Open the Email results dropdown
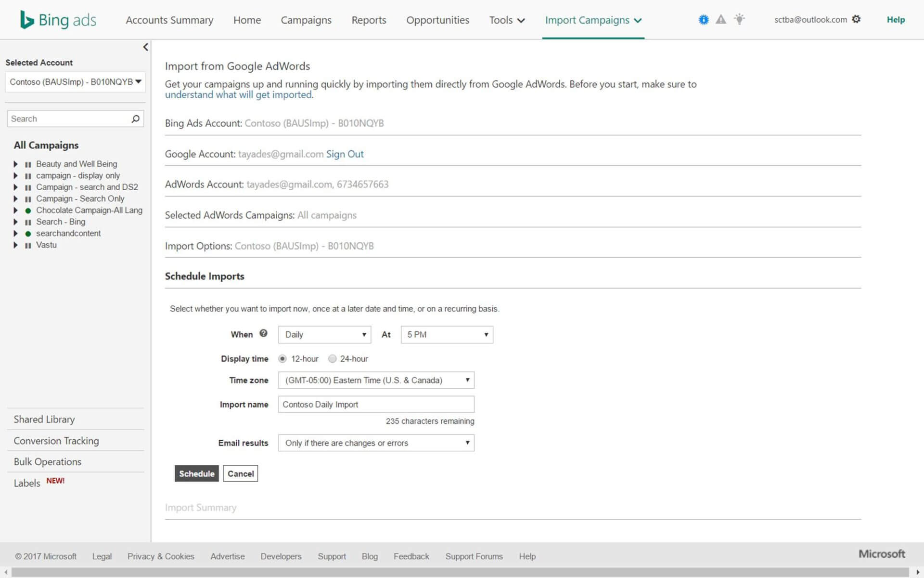The width and height of the screenshot is (924, 578). pyautogui.click(x=376, y=443)
